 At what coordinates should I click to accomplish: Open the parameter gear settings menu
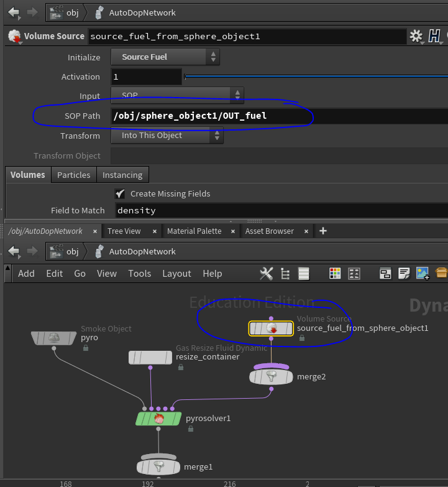(x=415, y=37)
